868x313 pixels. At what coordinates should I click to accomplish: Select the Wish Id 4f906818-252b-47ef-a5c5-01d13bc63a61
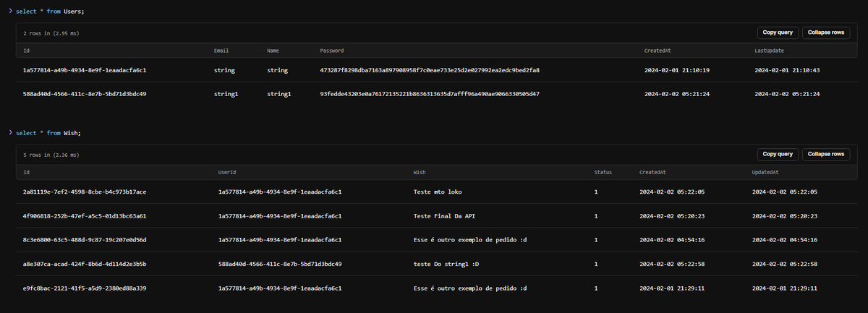coord(85,215)
